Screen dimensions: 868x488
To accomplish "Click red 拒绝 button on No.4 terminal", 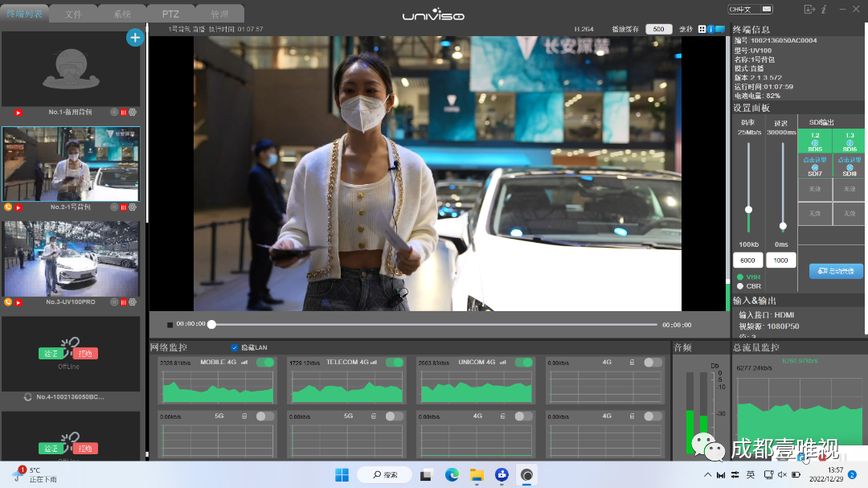I will click(85, 354).
